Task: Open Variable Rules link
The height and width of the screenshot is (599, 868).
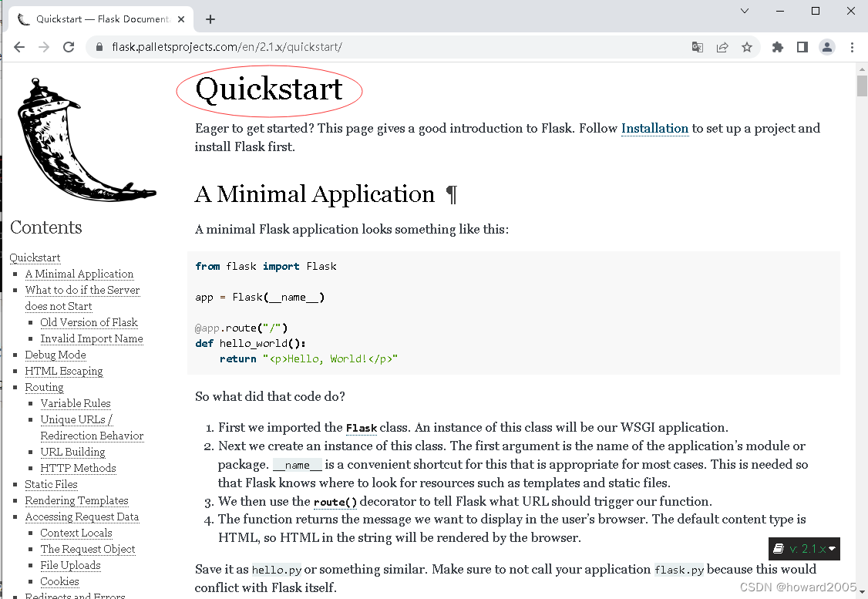Action: pos(76,404)
